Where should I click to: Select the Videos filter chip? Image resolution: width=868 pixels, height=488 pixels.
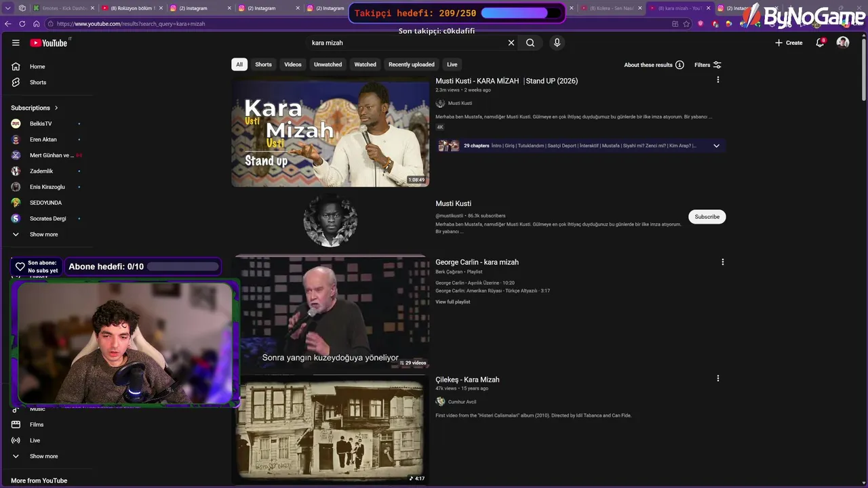pyautogui.click(x=293, y=64)
